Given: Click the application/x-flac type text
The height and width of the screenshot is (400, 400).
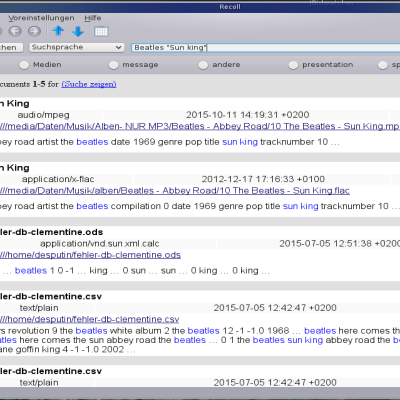Looking at the screenshot, I should (58, 179).
